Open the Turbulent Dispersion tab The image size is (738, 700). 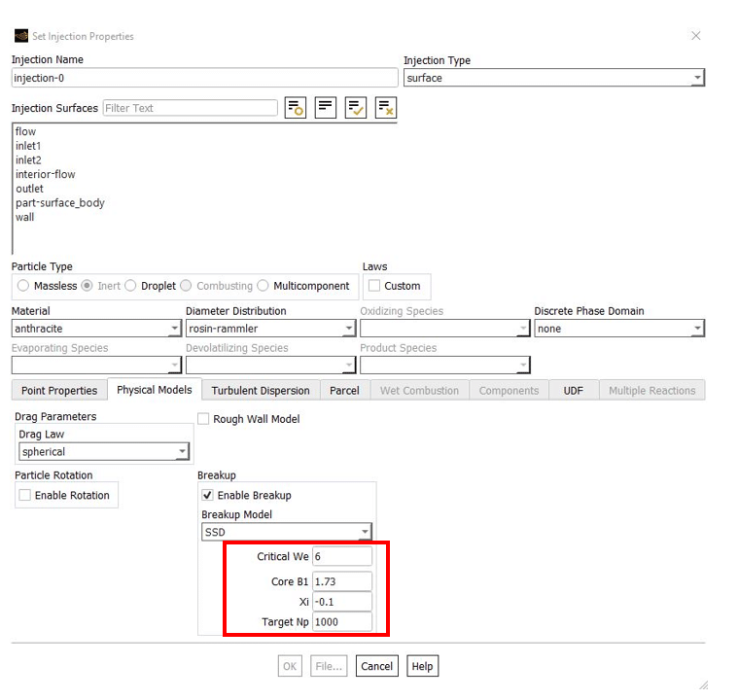coord(261,391)
